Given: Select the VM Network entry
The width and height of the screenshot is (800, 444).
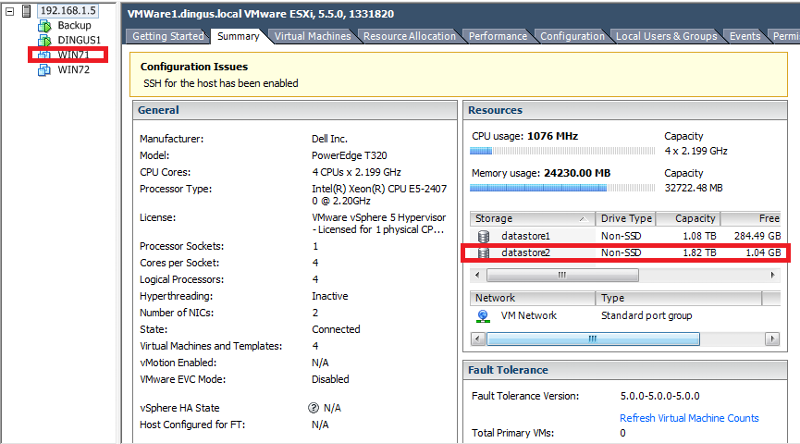Looking at the screenshot, I should click(528, 316).
